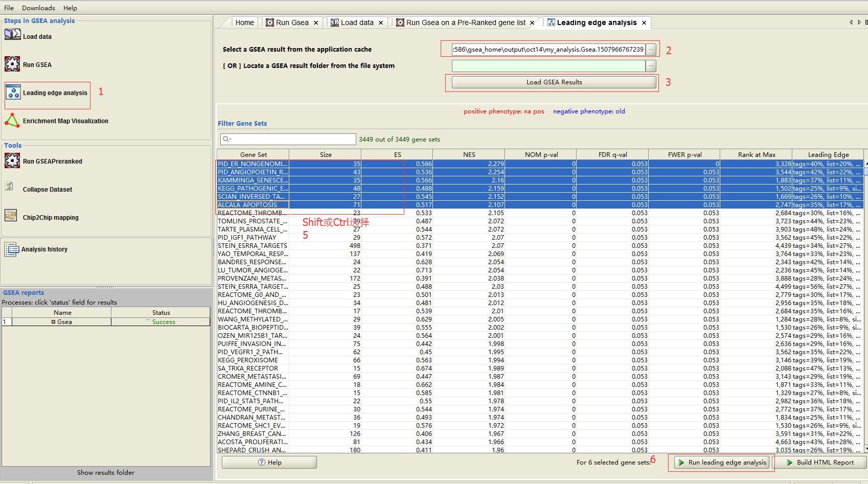868x484 pixels.
Task: Switch to the Home tab
Action: pyautogui.click(x=244, y=22)
